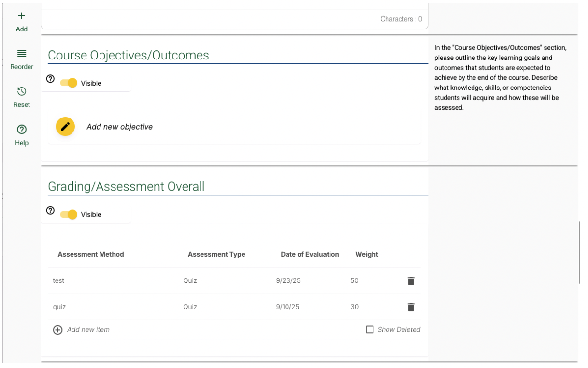Image resolution: width=588 pixels, height=368 pixels.
Task: Click the weight value 30
Action: pyautogui.click(x=355, y=307)
